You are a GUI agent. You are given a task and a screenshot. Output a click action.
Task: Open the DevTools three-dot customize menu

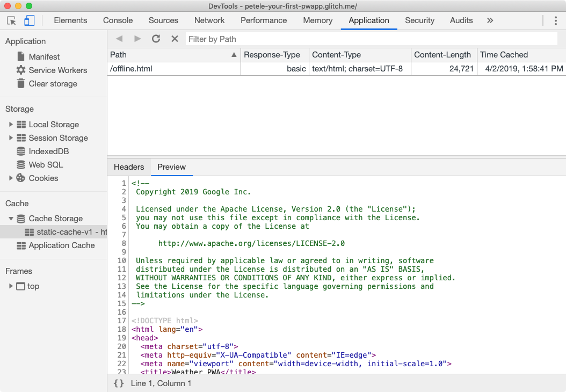pos(556,20)
